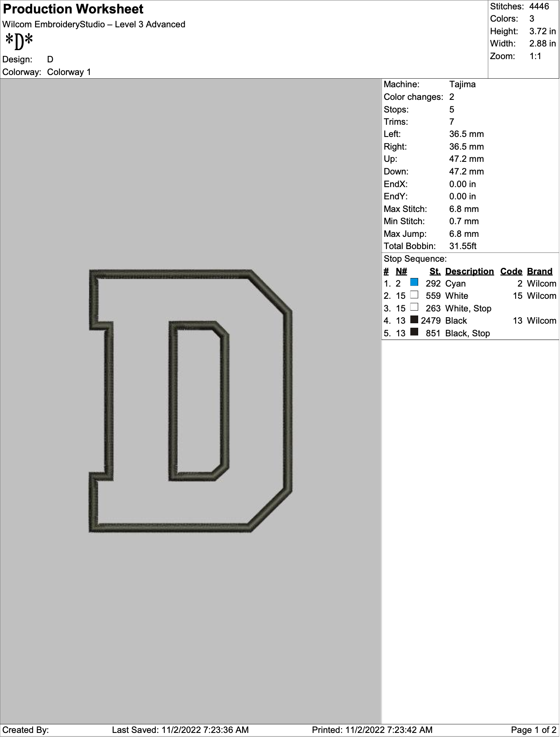560x737 pixels.
Task: Click the EndY value 0.00 in
Action: click(x=463, y=196)
